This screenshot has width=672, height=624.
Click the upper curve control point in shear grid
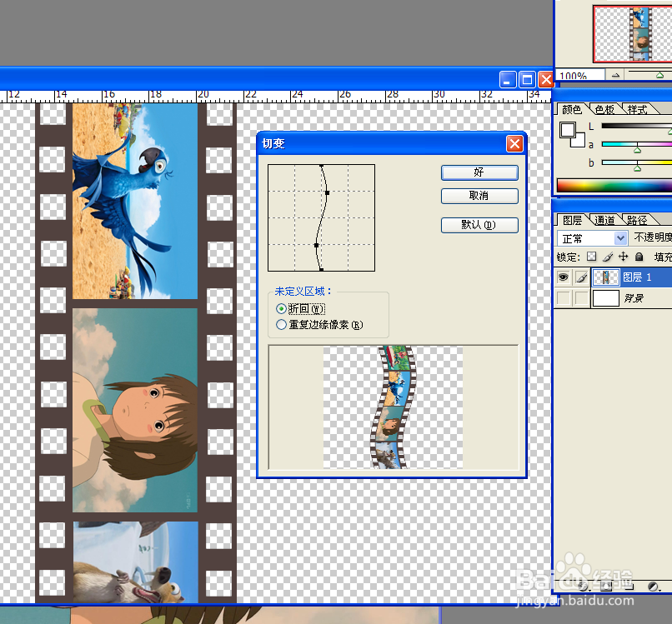[328, 193]
